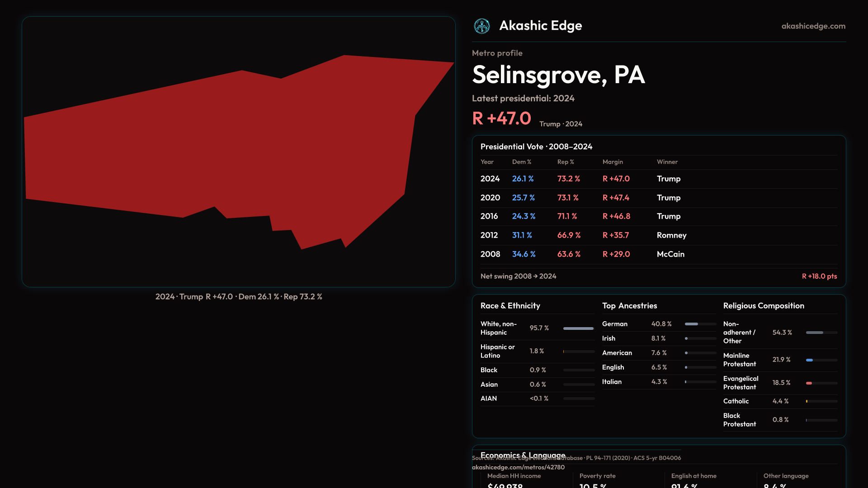Click the map caption below the map
The image size is (868, 488).
(238, 297)
